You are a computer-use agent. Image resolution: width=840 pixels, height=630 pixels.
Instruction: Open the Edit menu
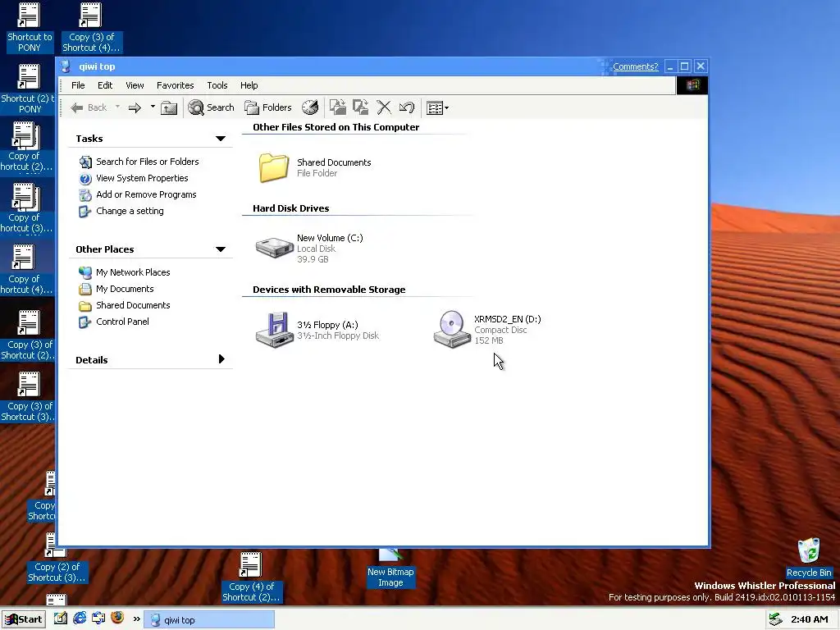pyautogui.click(x=105, y=85)
